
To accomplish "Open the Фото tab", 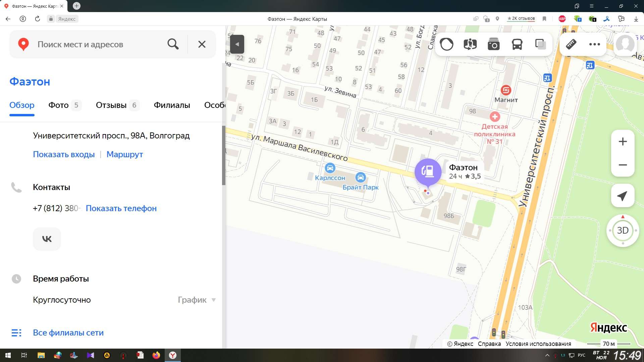I will (58, 105).
